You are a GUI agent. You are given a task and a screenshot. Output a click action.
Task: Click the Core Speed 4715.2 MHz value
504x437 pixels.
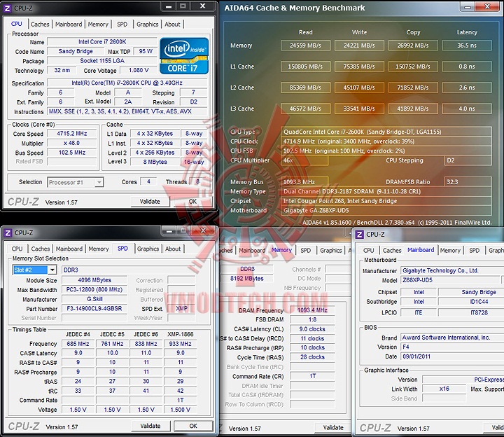tap(72, 134)
